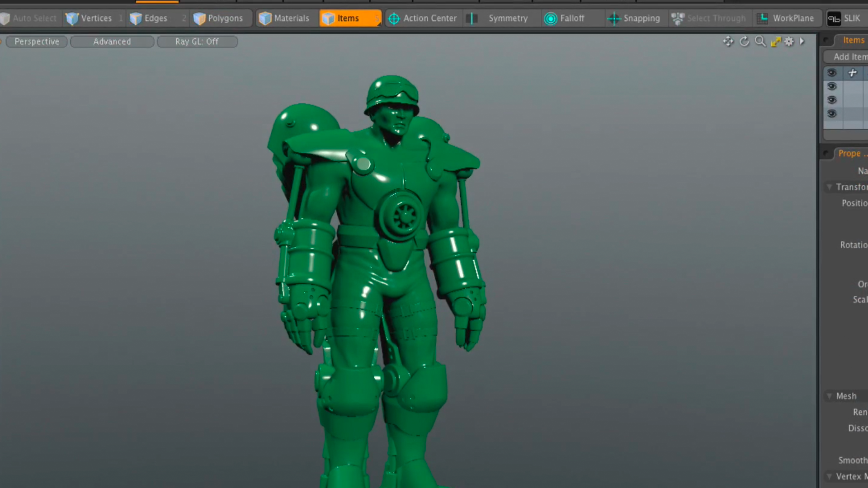Click the viewport pan icon
868x488 pixels.
[728, 41]
